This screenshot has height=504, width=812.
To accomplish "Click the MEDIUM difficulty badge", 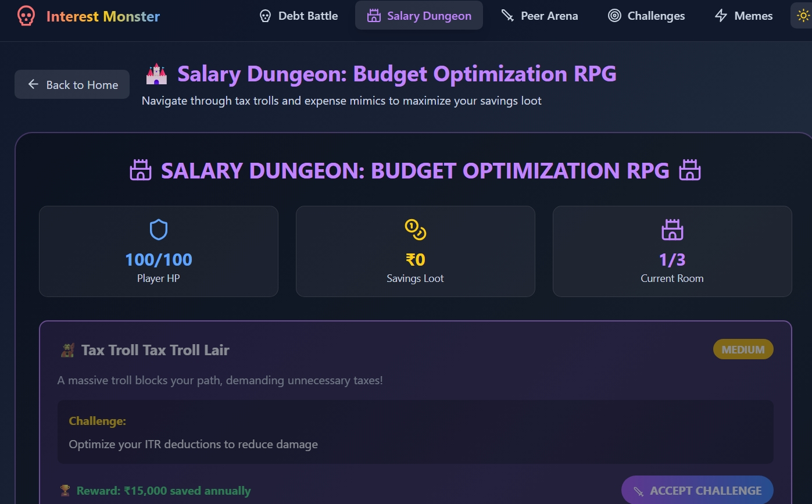I will tap(743, 349).
